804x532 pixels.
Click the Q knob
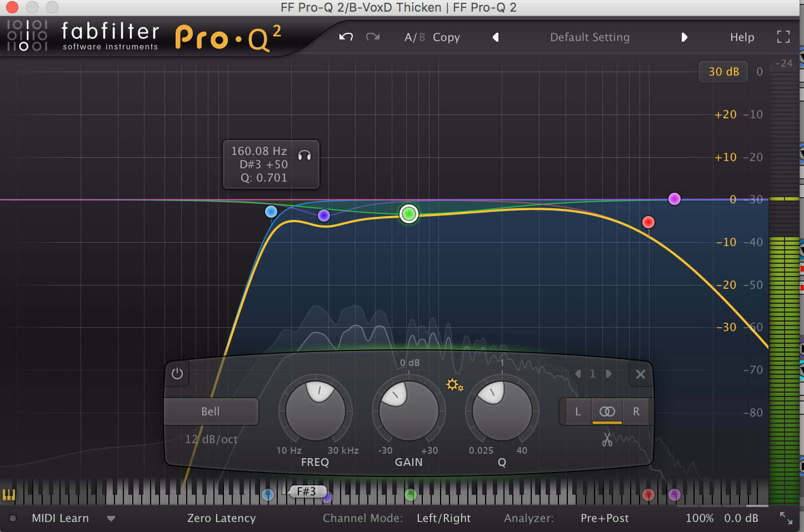click(502, 411)
